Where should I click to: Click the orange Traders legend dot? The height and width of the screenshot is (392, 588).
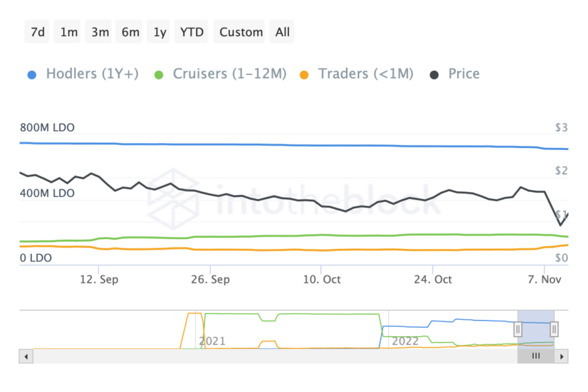304,75
